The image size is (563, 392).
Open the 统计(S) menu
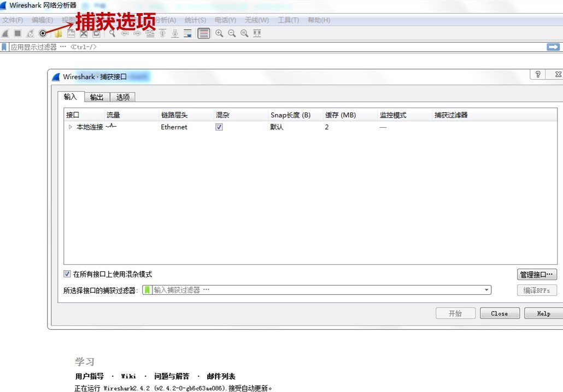[x=195, y=20]
